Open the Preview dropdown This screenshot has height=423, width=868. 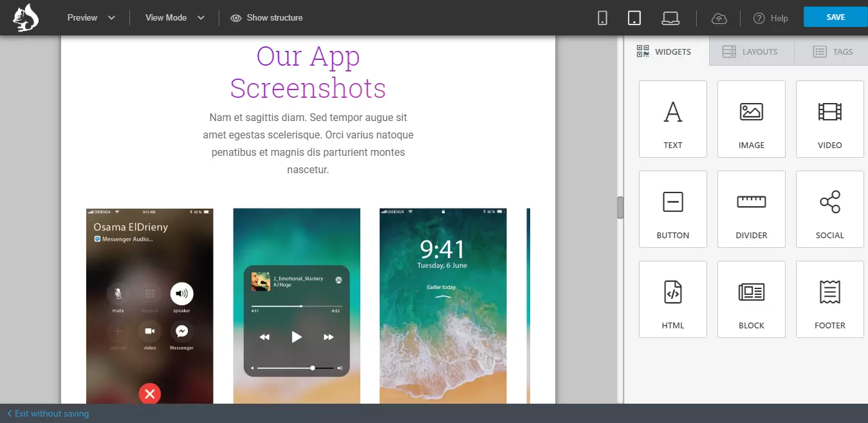(91, 18)
